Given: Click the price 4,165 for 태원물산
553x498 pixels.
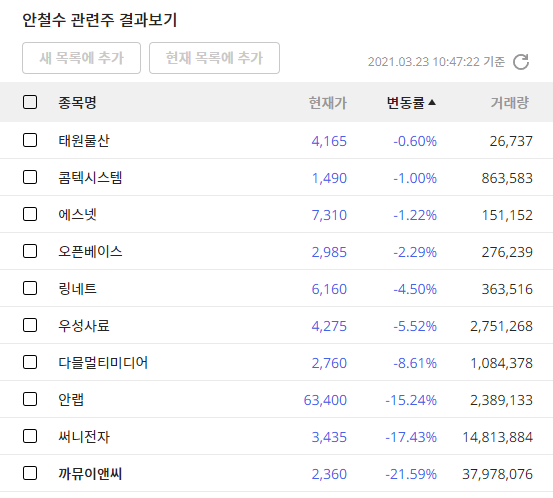Looking at the screenshot, I should tap(329, 141).
